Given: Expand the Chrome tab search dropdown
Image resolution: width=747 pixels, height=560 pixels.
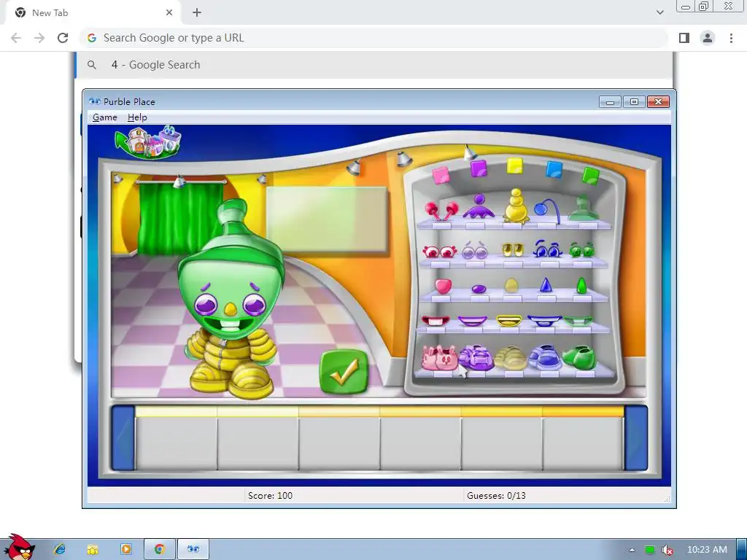Looking at the screenshot, I should (x=659, y=12).
